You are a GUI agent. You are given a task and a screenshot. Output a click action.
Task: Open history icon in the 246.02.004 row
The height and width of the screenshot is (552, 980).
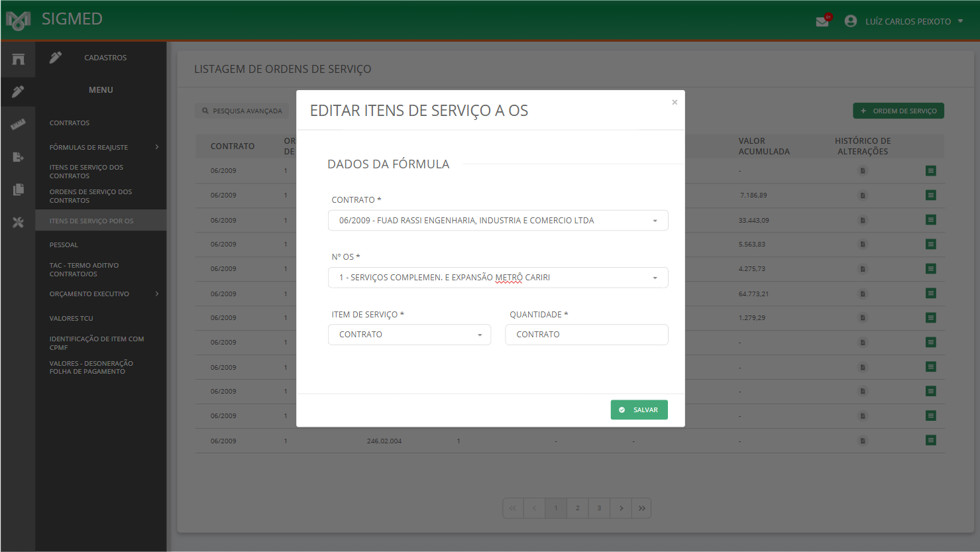click(863, 441)
